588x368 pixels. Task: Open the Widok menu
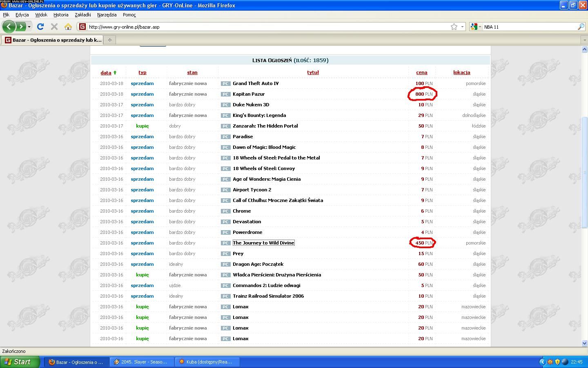tap(41, 15)
